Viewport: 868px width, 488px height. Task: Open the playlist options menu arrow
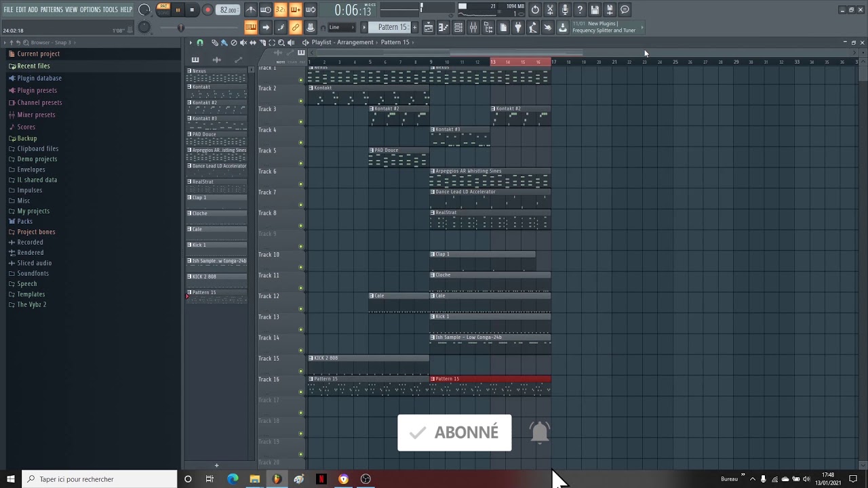pyautogui.click(x=190, y=43)
